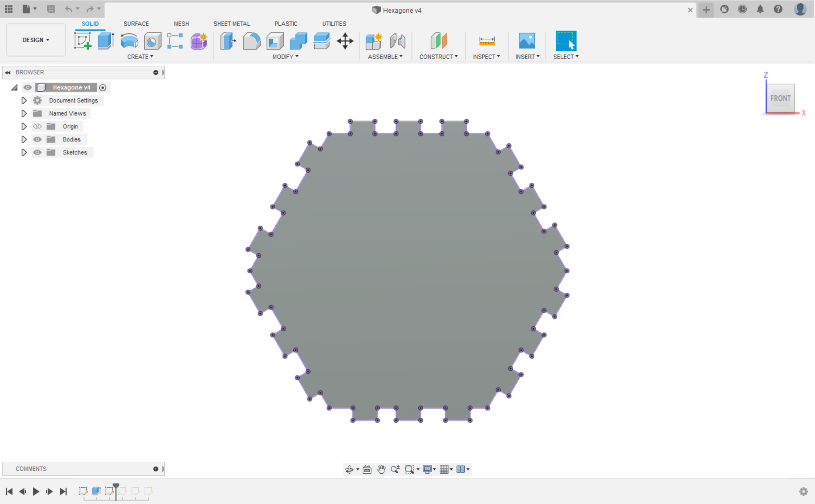The image size is (815, 504).
Task: Open the Insert image icon
Action: [x=527, y=41]
